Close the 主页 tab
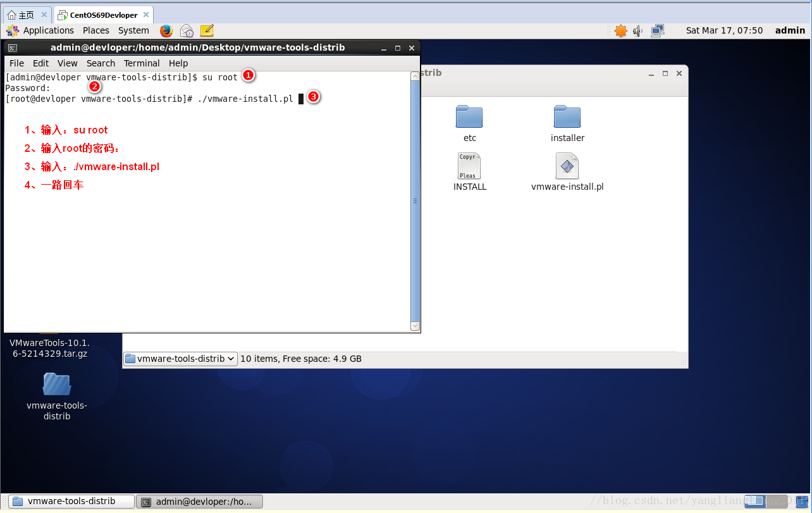812x513 pixels. pos(44,15)
